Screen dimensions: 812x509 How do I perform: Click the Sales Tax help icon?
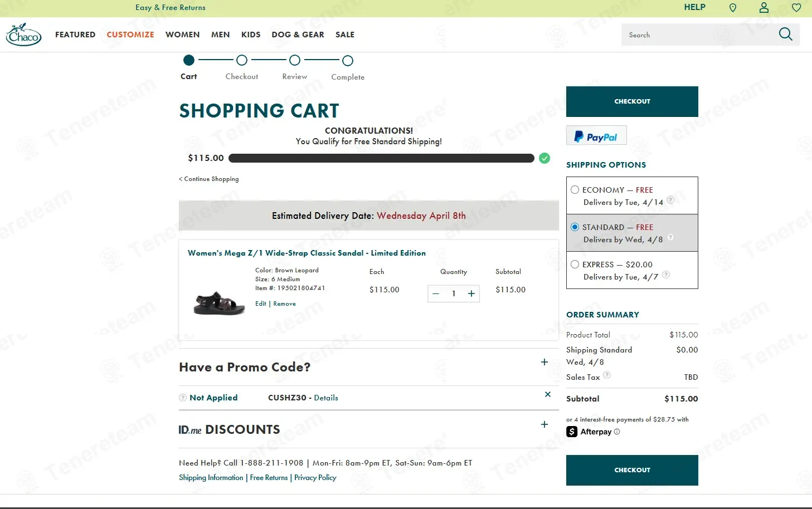607,375
